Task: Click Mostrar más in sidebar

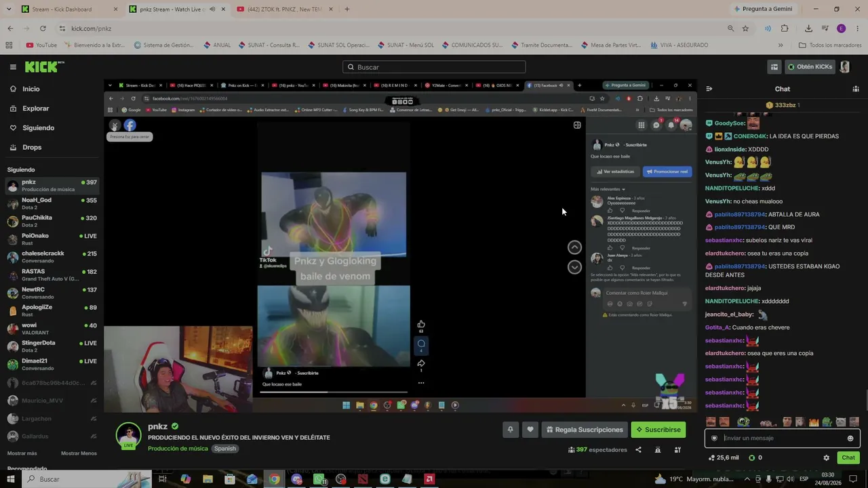Action: click(x=22, y=453)
